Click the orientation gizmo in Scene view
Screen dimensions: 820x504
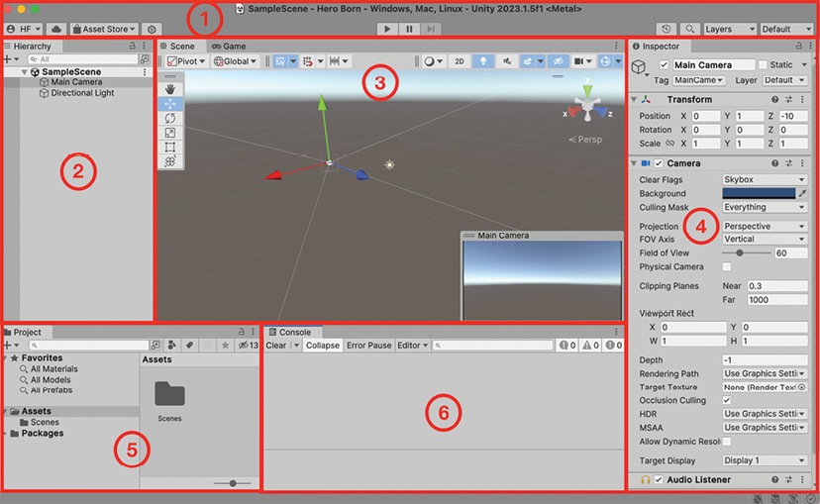pos(587,104)
